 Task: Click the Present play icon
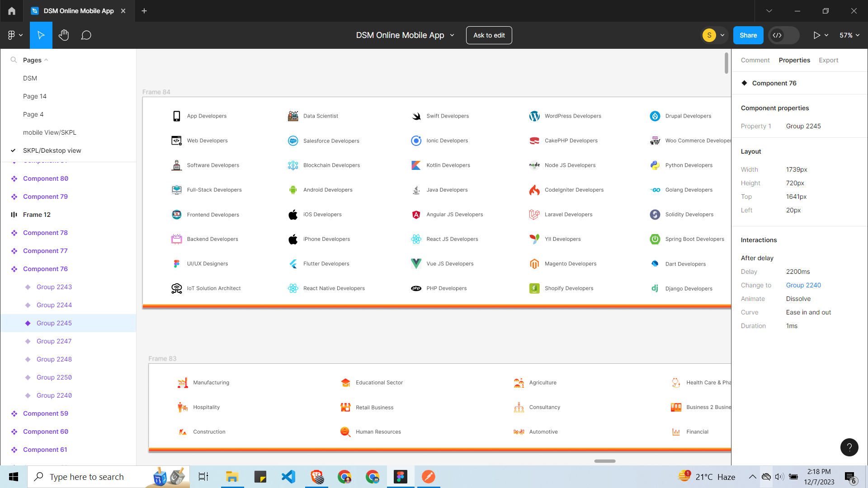[816, 35]
